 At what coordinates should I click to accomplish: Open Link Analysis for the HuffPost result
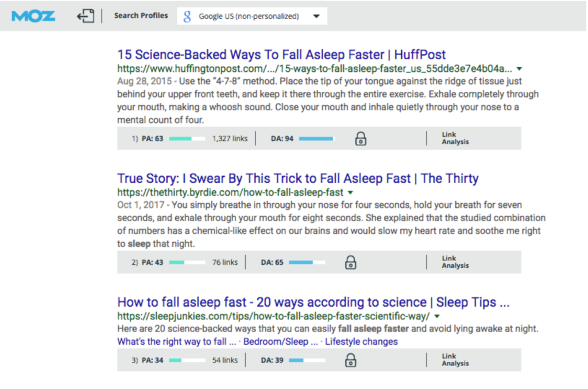[x=455, y=138]
